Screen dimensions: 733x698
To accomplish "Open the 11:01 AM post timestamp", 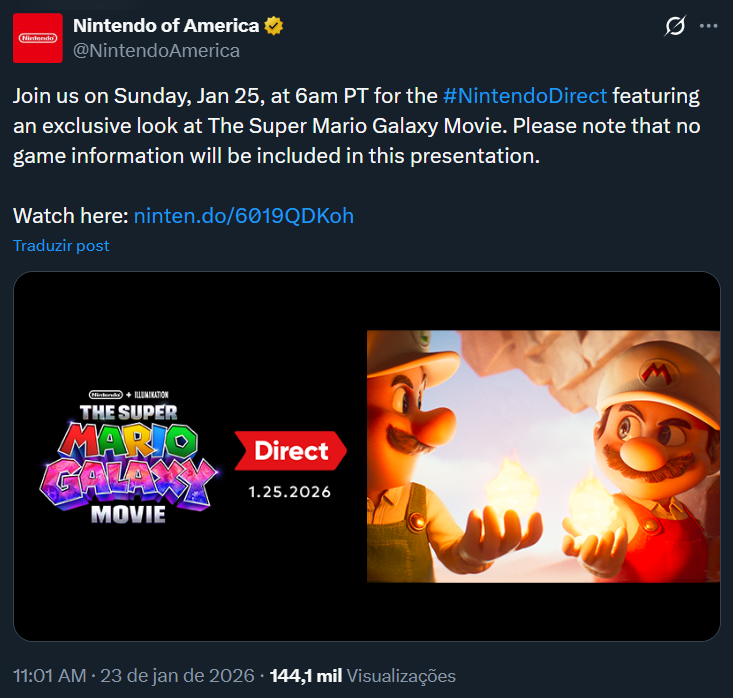I will (50, 676).
